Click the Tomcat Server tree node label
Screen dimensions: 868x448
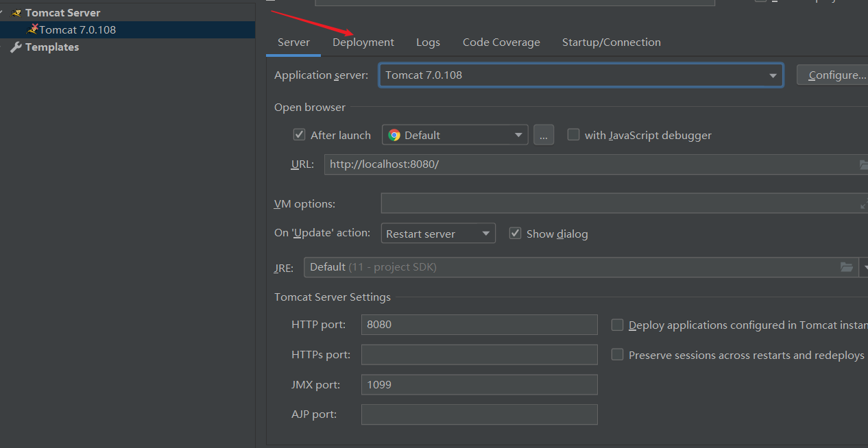pyautogui.click(x=63, y=13)
